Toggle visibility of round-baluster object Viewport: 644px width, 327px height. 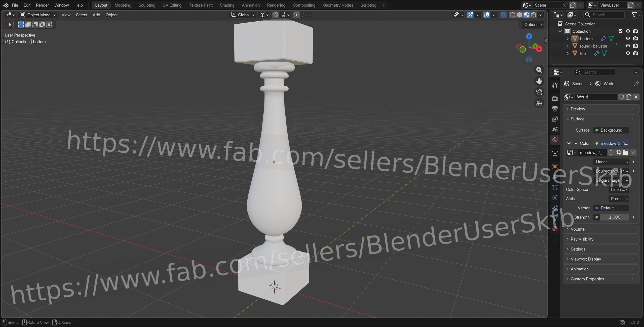click(x=628, y=46)
